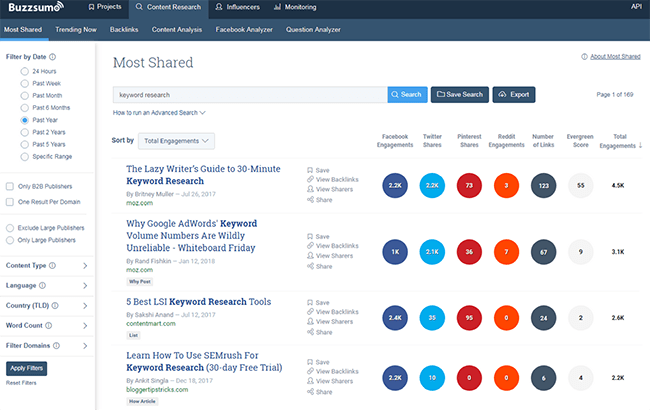The width and height of the screenshot is (650, 410).
Task: Expand How to run an Advanced Search
Action: 159,113
